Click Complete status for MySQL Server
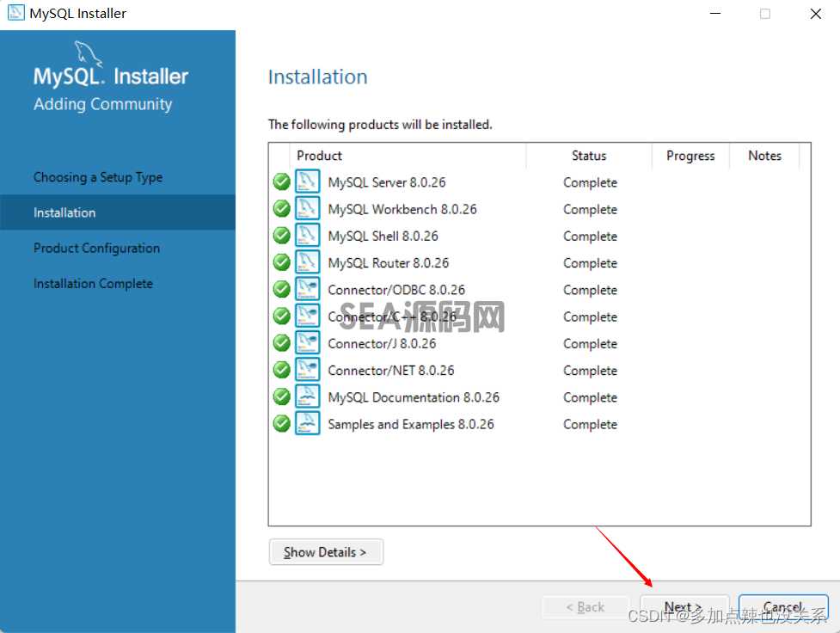 (x=590, y=183)
